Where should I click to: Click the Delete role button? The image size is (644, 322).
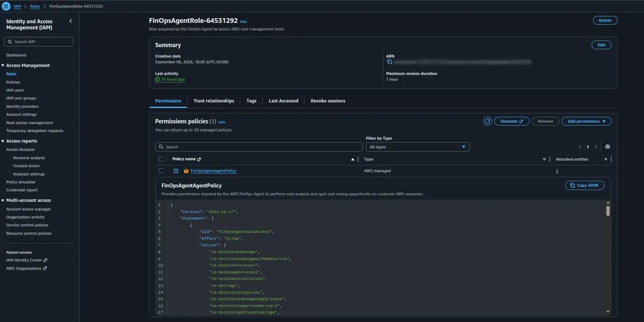pyautogui.click(x=605, y=20)
